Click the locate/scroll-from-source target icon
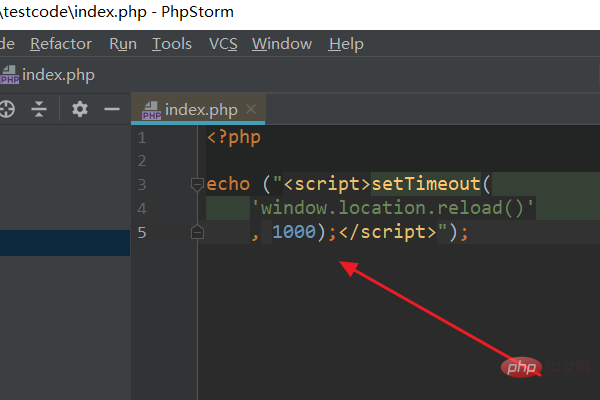The image size is (600, 400). click(7, 109)
